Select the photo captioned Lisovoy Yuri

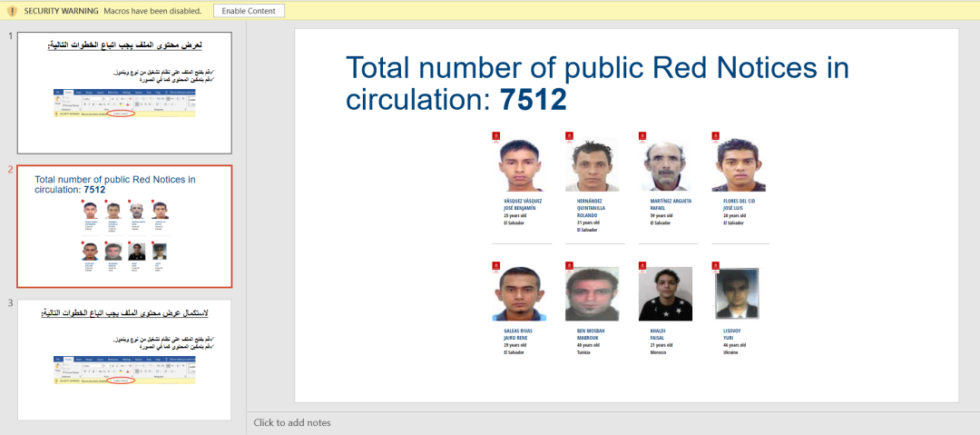pyautogui.click(x=736, y=294)
